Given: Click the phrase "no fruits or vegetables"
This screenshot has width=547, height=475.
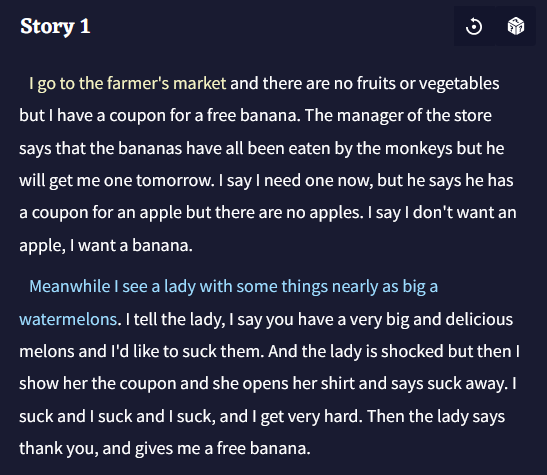Looking at the screenshot, I should (x=417, y=83).
